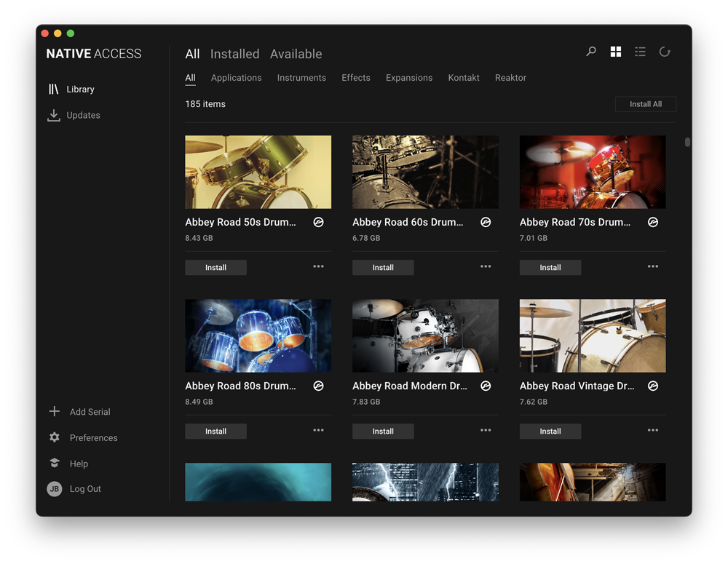Click Kontakt badge icon on Abbey Road 70s
Viewport: 728px width, 564px height.
coord(653,223)
